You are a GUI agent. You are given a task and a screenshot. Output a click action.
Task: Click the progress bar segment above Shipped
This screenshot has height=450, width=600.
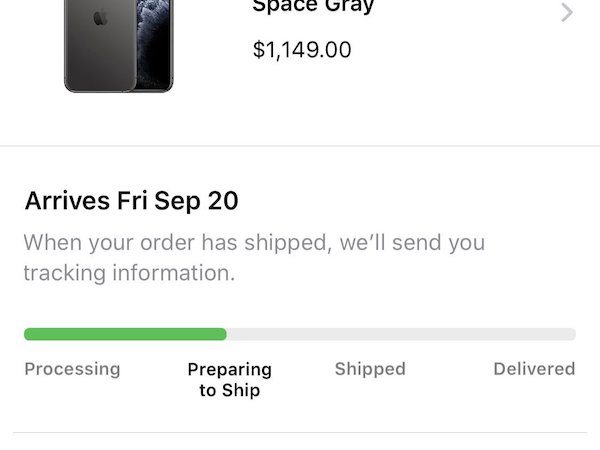[370, 334]
